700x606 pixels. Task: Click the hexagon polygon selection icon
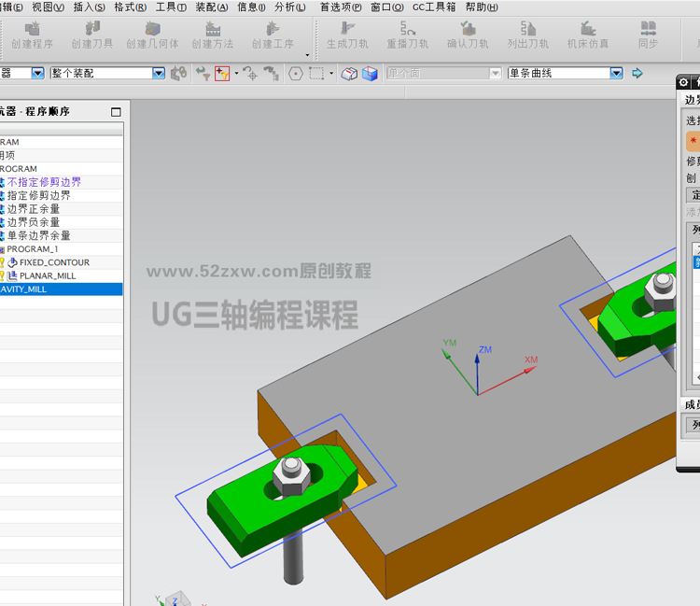coord(296,73)
